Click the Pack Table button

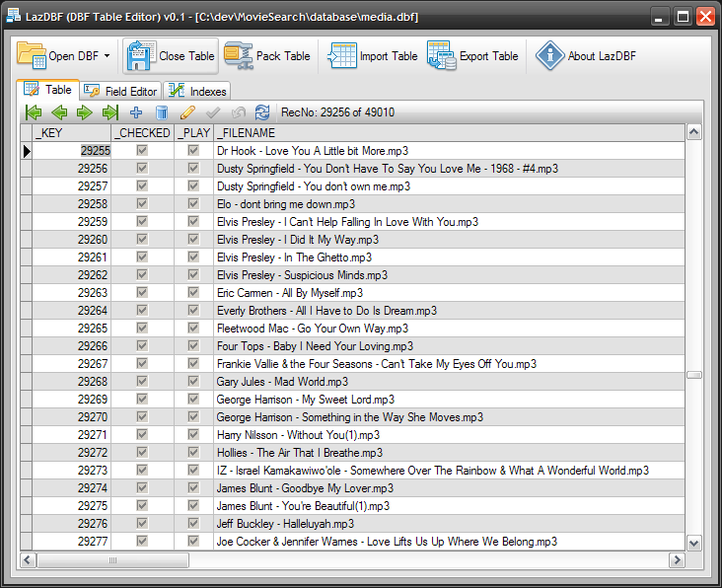pos(267,55)
